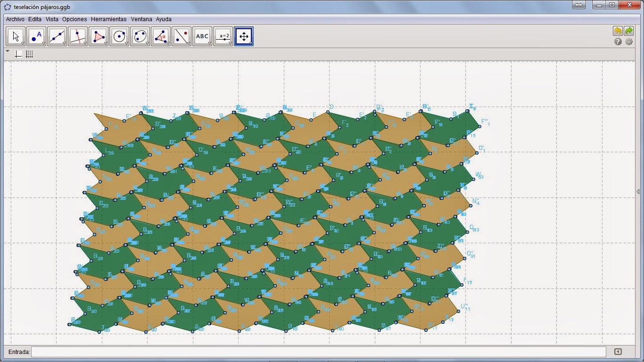This screenshot has height=362, width=644.
Task: Open the Opciones menu
Action: point(74,19)
